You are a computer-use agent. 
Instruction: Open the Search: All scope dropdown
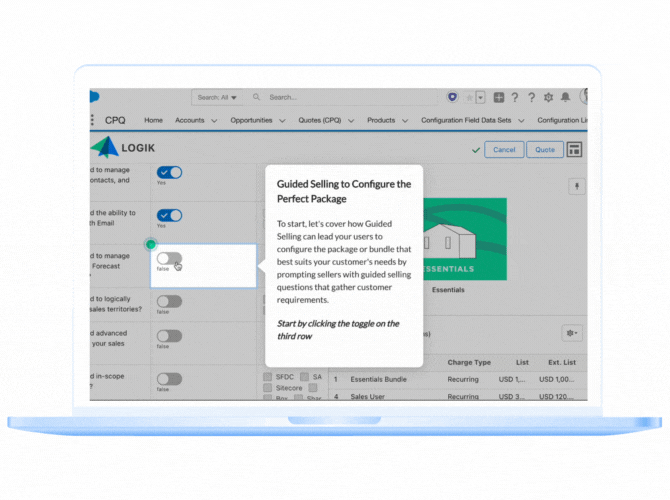(x=217, y=97)
